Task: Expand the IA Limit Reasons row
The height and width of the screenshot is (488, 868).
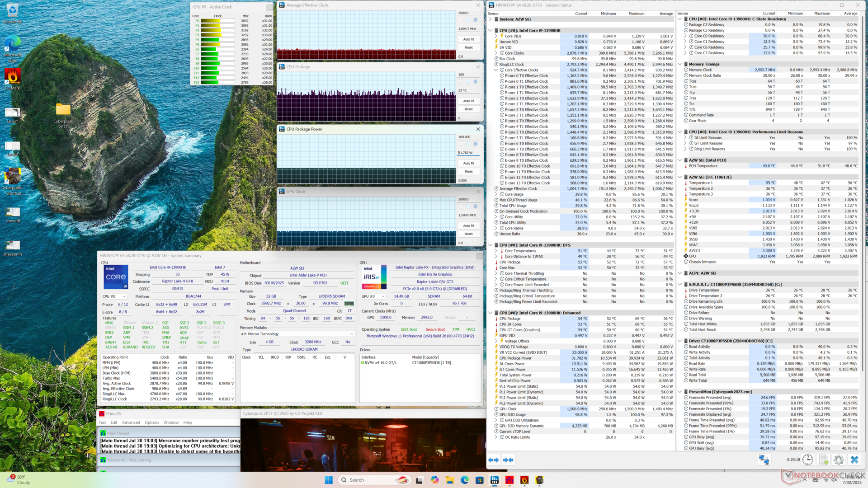Action: [685, 137]
